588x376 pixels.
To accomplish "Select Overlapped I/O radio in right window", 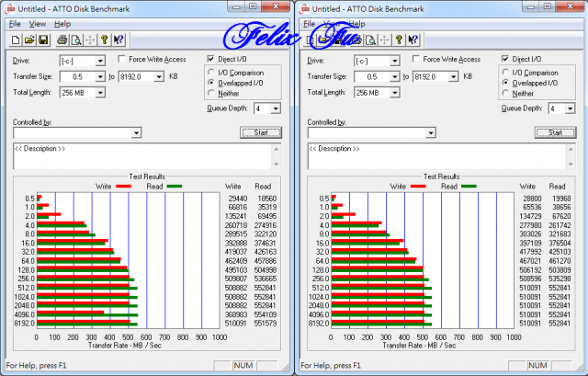I will [505, 83].
